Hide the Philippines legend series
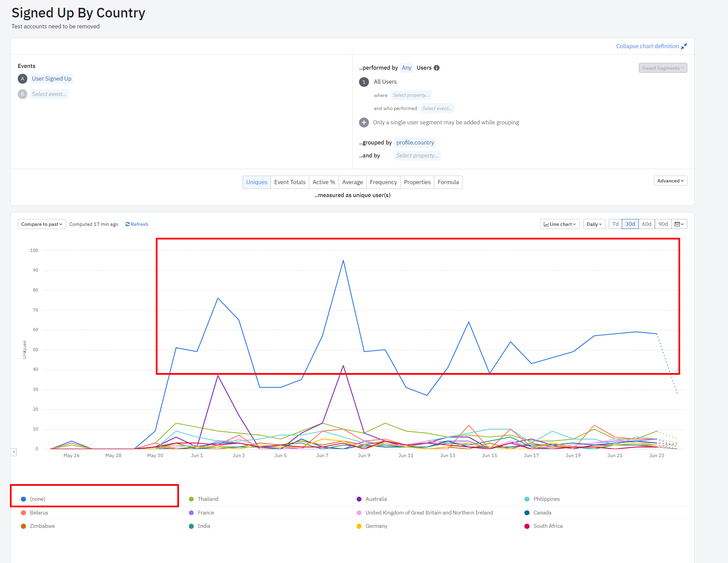This screenshot has width=728, height=563. coord(546,499)
